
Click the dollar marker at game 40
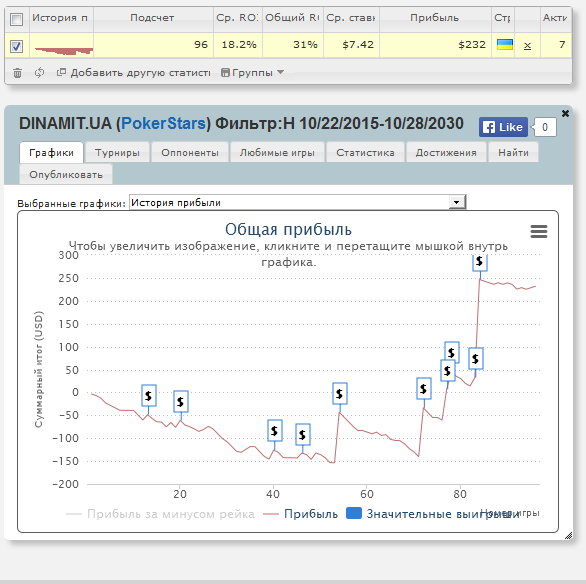(274, 430)
